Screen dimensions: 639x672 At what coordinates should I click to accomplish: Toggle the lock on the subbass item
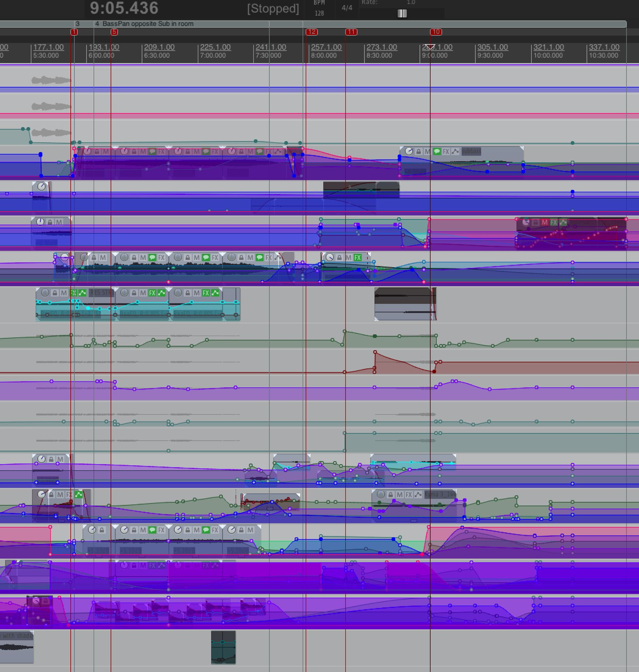(x=418, y=151)
